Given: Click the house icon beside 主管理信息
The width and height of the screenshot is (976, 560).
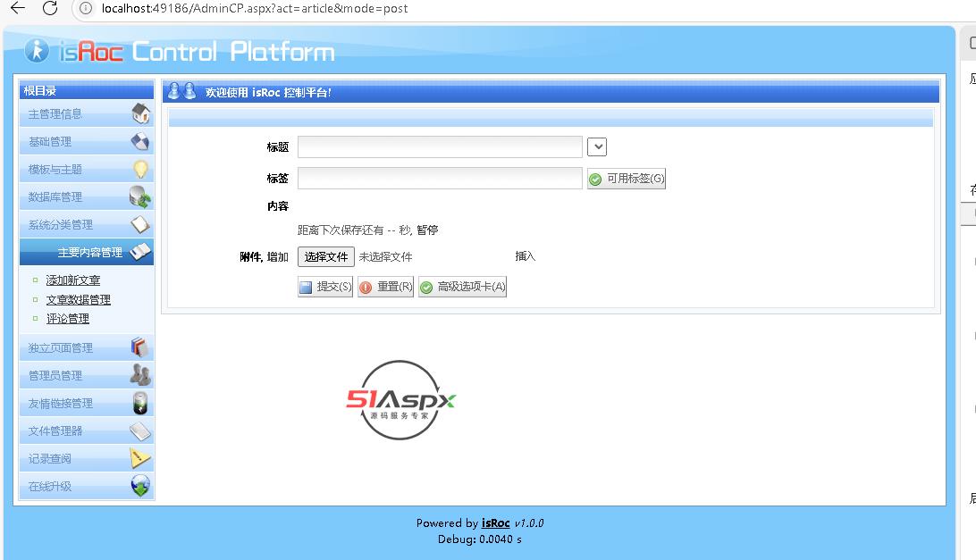Looking at the screenshot, I should pos(140,113).
